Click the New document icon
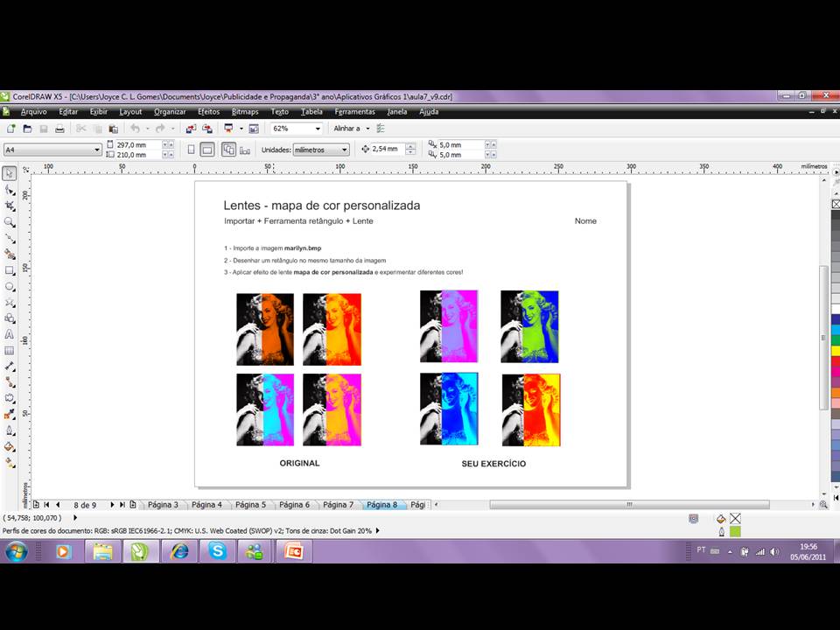This screenshot has height=630, width=840. click(x=10, y=129)
